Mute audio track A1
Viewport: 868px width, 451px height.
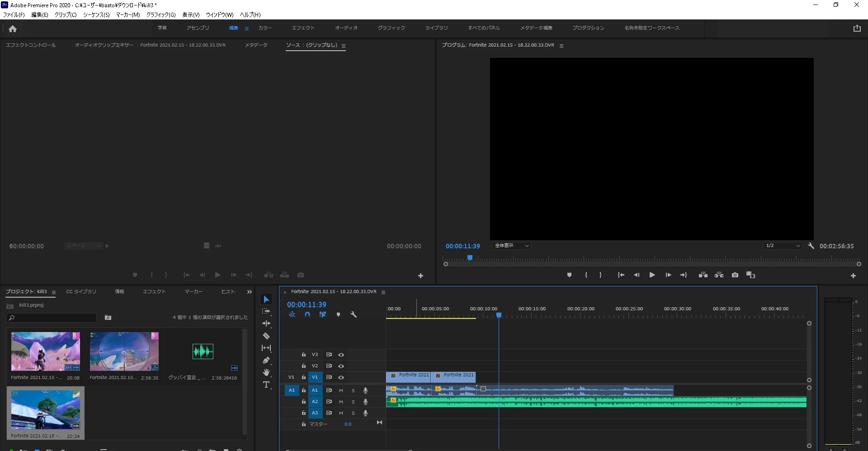click(x=341, y=390)
